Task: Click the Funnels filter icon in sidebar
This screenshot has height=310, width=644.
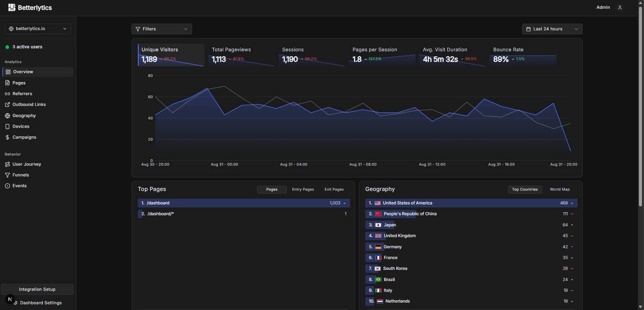Action: click(7, 175)
